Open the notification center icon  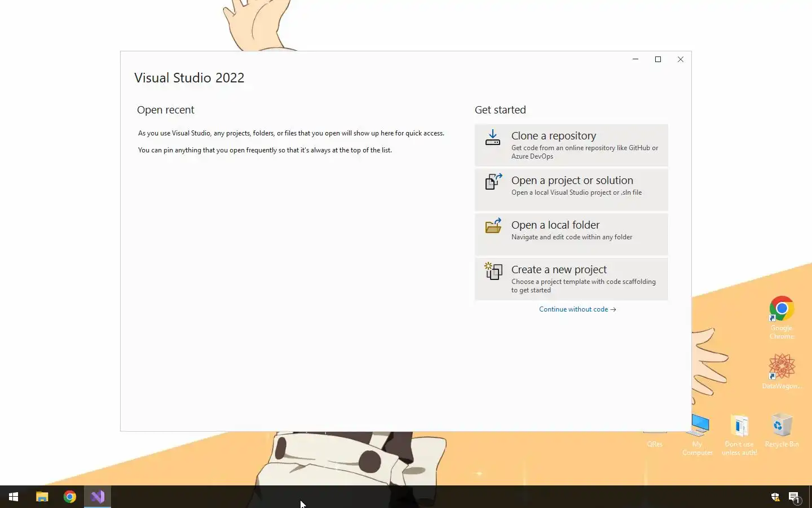pos(794,497)
